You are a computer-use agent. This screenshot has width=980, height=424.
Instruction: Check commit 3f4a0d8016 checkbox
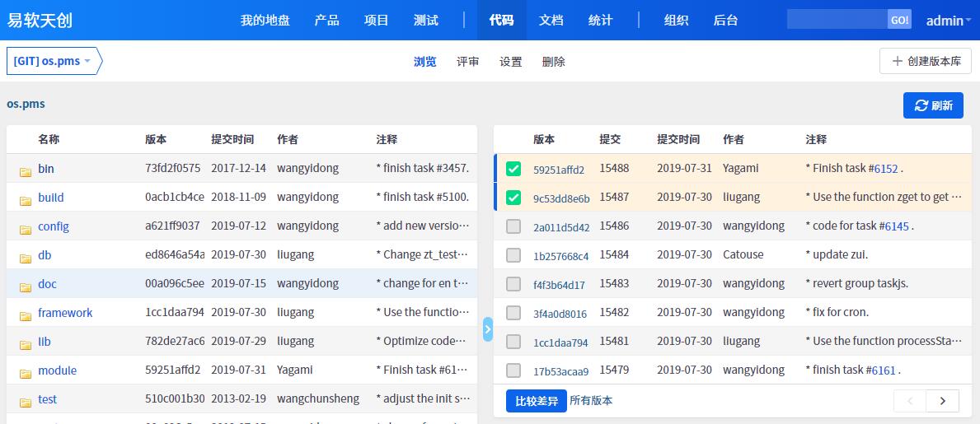513,312
